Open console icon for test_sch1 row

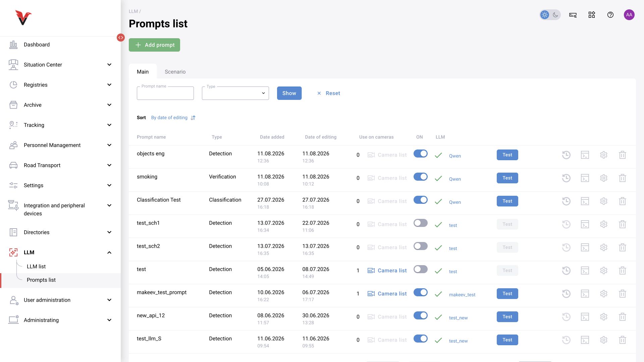tap(585, 224)
